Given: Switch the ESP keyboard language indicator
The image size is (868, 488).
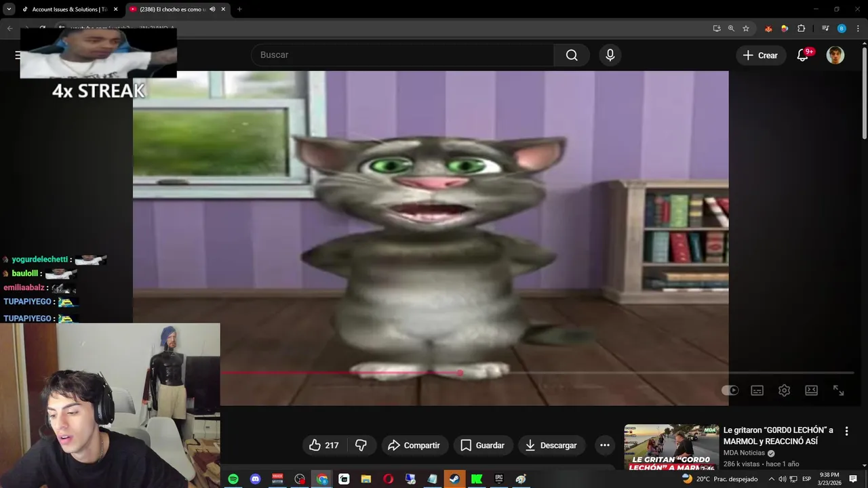Looking at the screenshot, I should coord(806,479).
